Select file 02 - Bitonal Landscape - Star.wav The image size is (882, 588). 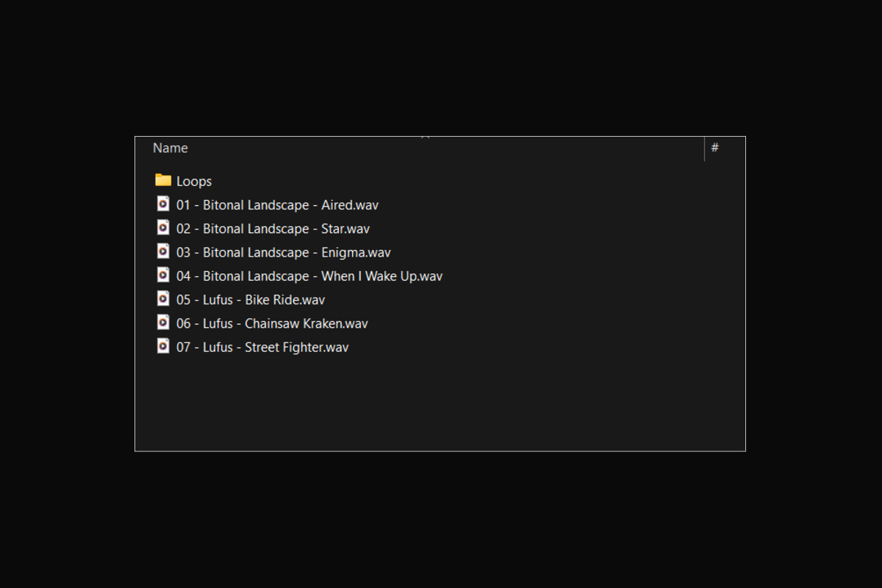[x=273, y=229]
